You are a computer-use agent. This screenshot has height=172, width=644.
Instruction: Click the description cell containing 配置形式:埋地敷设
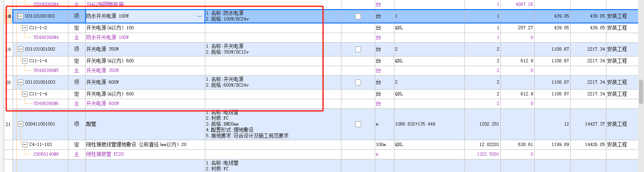pyautogui.click(x=273, y=124)
